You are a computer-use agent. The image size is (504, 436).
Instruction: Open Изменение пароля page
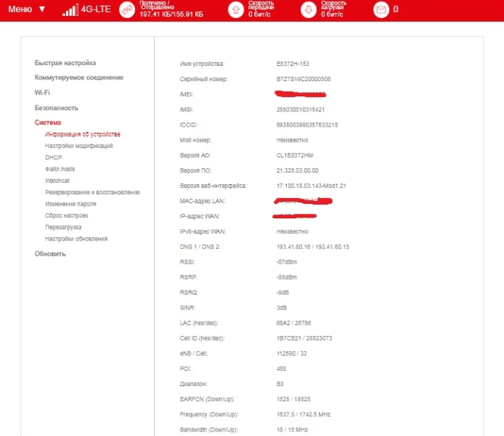coord(71,204)
